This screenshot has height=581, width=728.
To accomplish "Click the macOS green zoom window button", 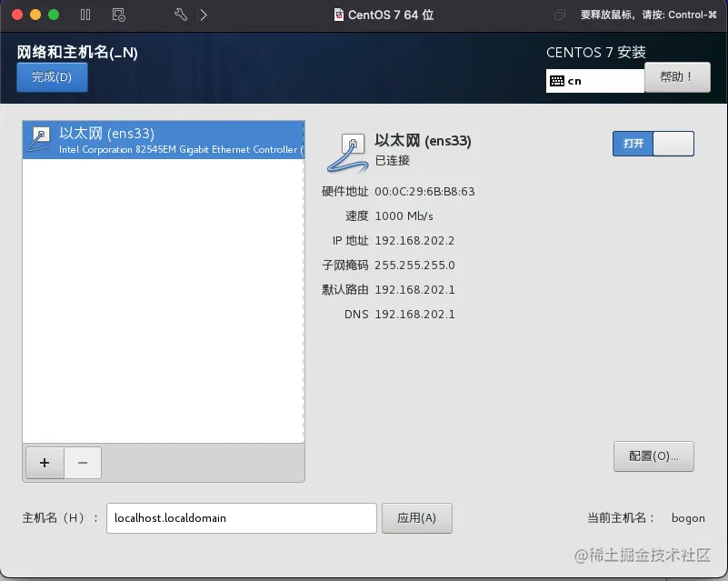I will point(54,15).
